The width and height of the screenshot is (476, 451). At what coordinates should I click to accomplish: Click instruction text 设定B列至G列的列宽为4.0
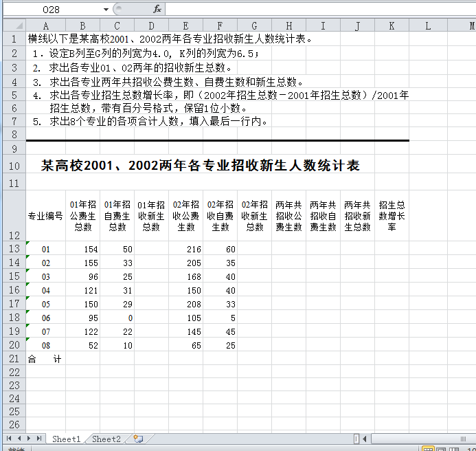click(x=109, y=54)
